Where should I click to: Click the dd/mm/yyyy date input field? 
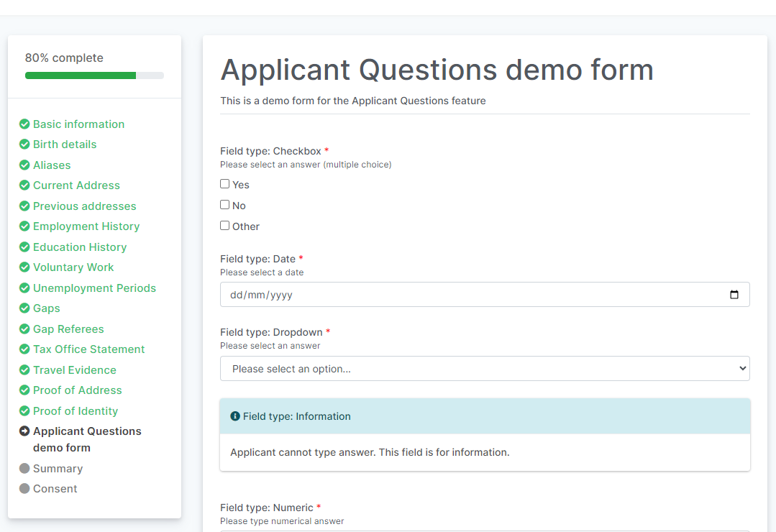point(485,295)
